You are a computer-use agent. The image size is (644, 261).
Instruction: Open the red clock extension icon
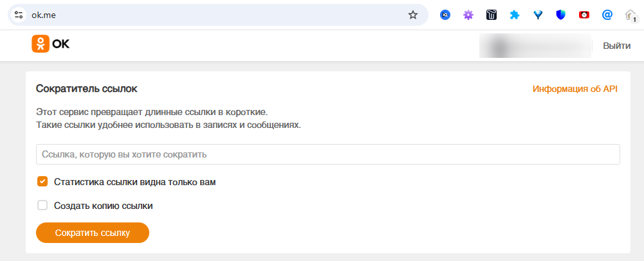tap(584, 15)
